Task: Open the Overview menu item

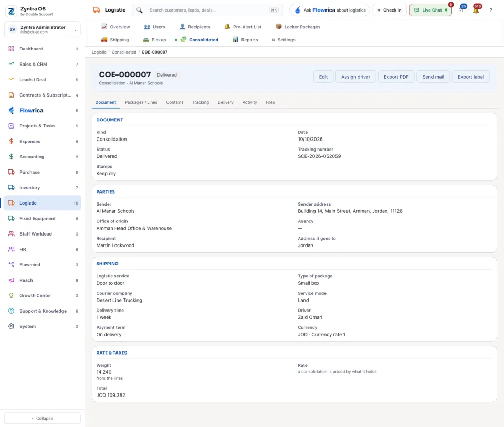Action: 115,27
